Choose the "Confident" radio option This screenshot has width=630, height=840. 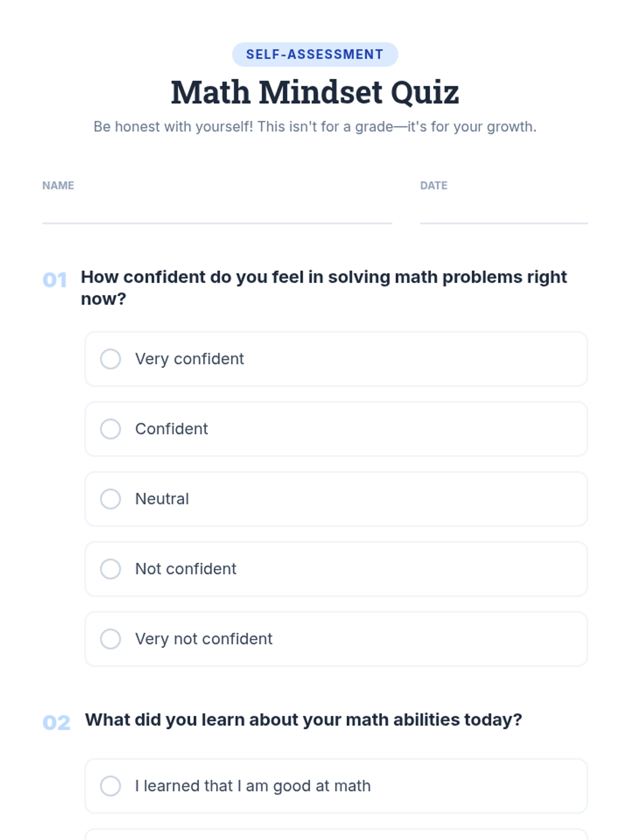[x=110, y=429]
